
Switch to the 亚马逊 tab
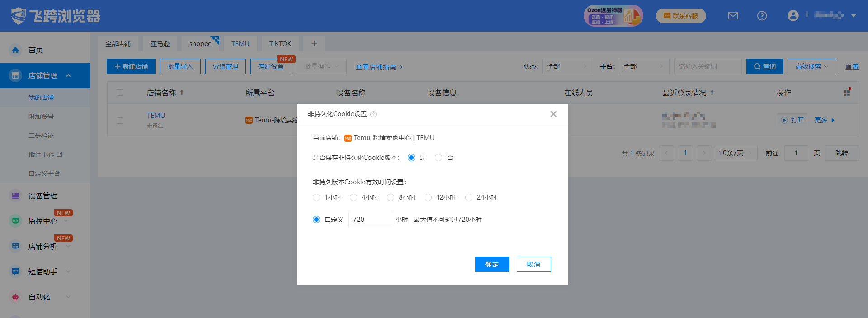[160, 44]
